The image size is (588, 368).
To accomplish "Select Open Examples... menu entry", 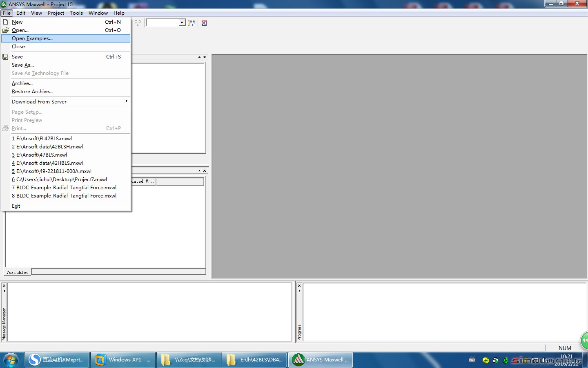I will click(66, 38).
